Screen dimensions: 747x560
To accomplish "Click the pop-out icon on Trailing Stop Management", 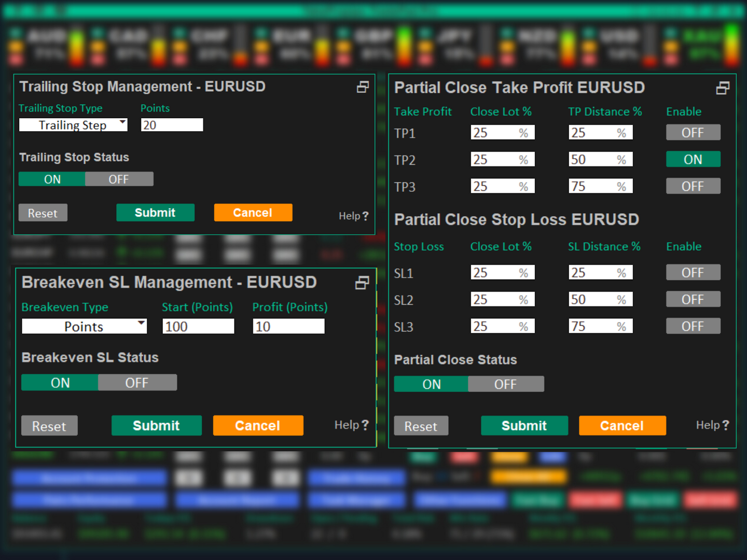I will coord(362,87).
